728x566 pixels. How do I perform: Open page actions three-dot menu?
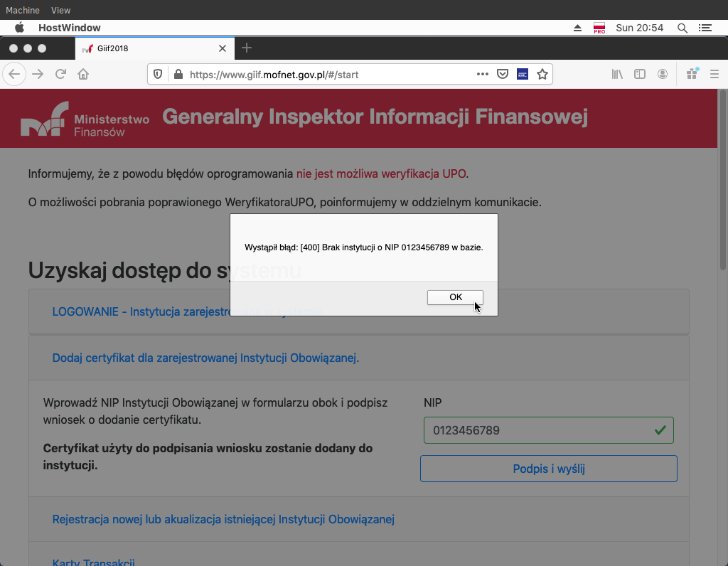(x=483, y=74)
